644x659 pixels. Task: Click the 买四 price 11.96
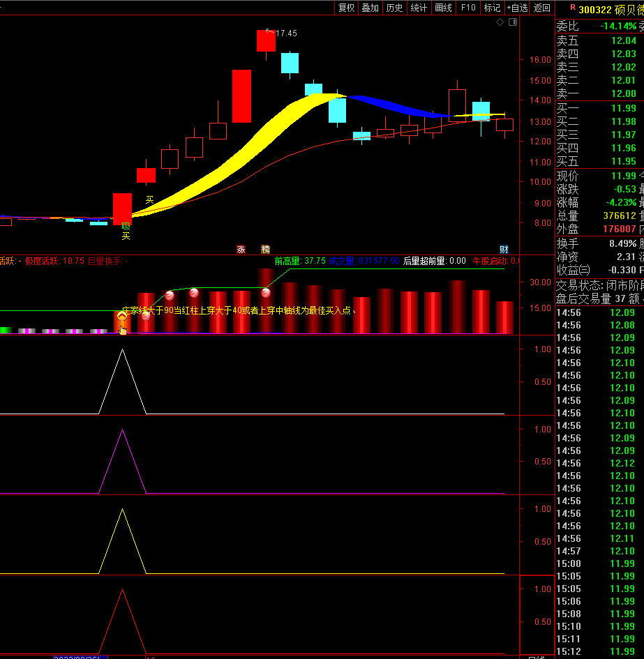[623, 148]
